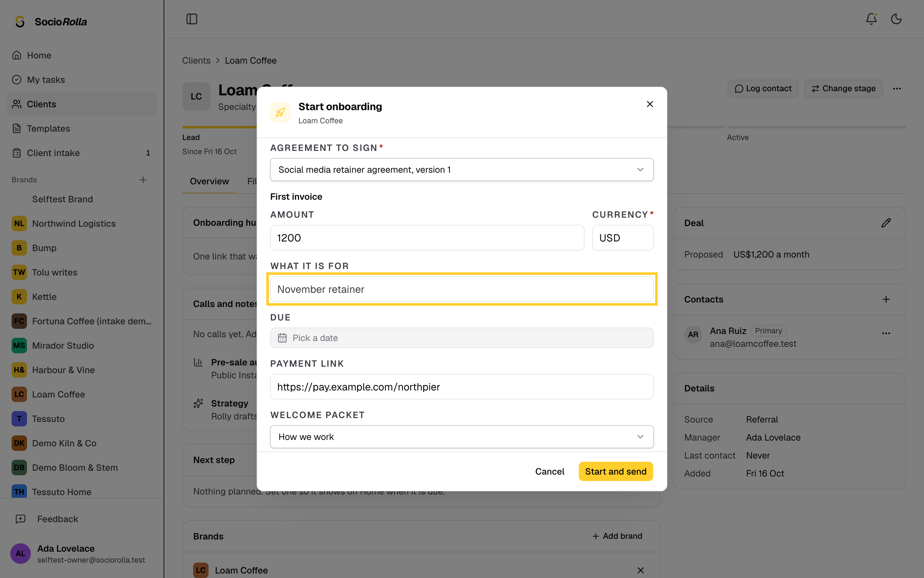The image size is (924, 578).
Task: Open Feedback in sidebar
Action: 82,519
